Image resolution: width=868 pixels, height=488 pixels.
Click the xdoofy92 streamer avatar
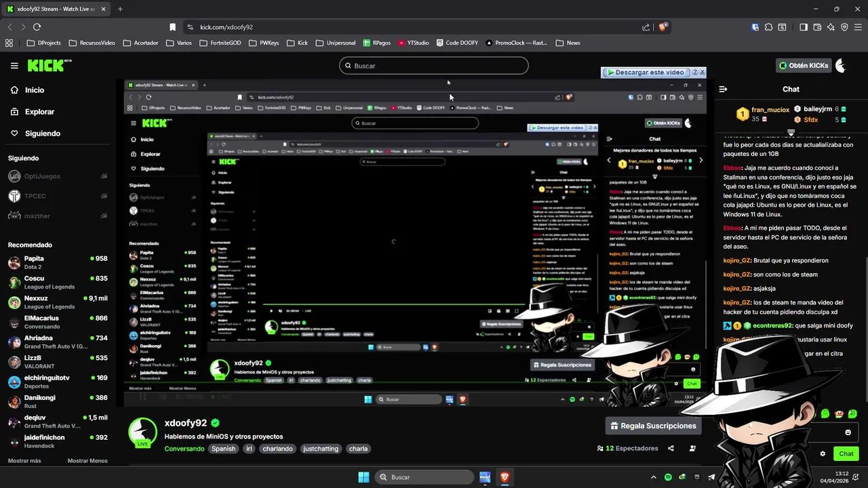(x=143, y=432)
